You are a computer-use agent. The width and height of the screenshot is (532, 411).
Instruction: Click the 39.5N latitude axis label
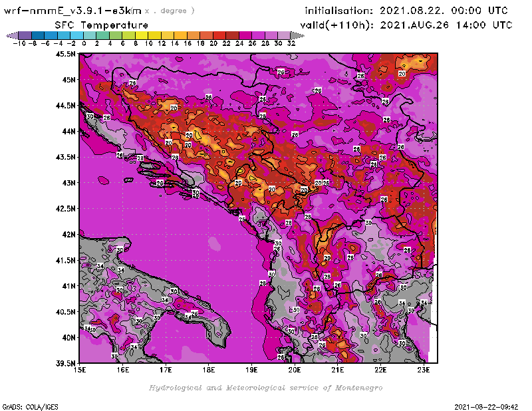coord(65,363)
